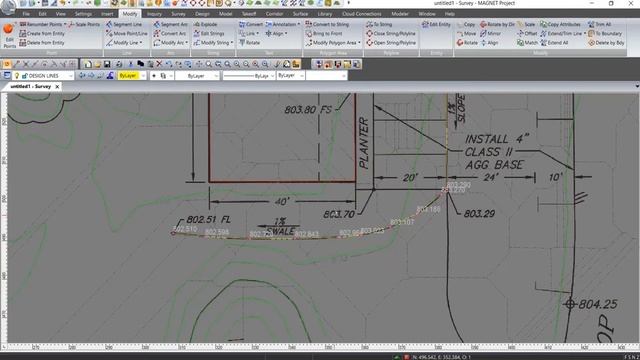Image resolution: width=640 pixels, height=360 pixels.
Task: Click text Convert command
Action: coord(251,24)
